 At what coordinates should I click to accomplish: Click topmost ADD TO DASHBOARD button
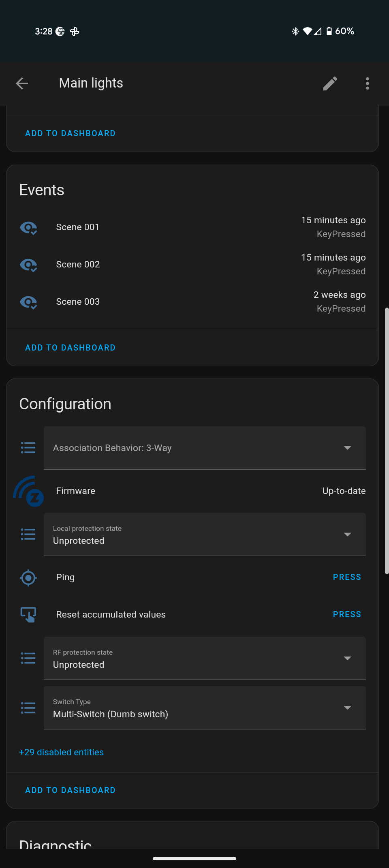(x=71, y=133)
